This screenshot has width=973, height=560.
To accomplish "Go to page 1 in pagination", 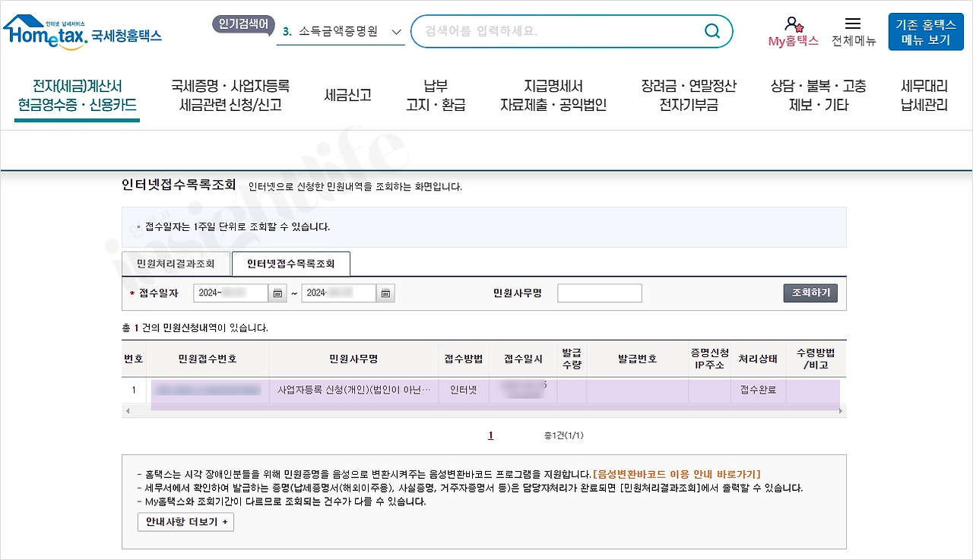I will [x=490, y=435].
